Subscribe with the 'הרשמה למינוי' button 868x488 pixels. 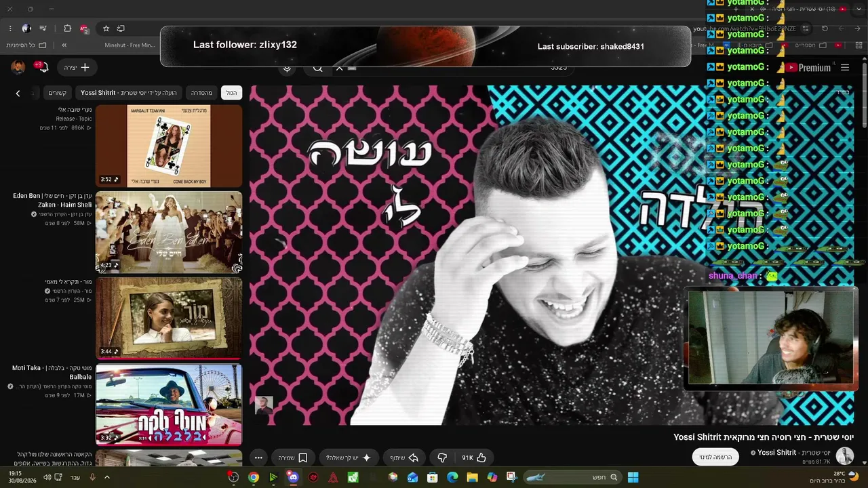pos(715,457)
